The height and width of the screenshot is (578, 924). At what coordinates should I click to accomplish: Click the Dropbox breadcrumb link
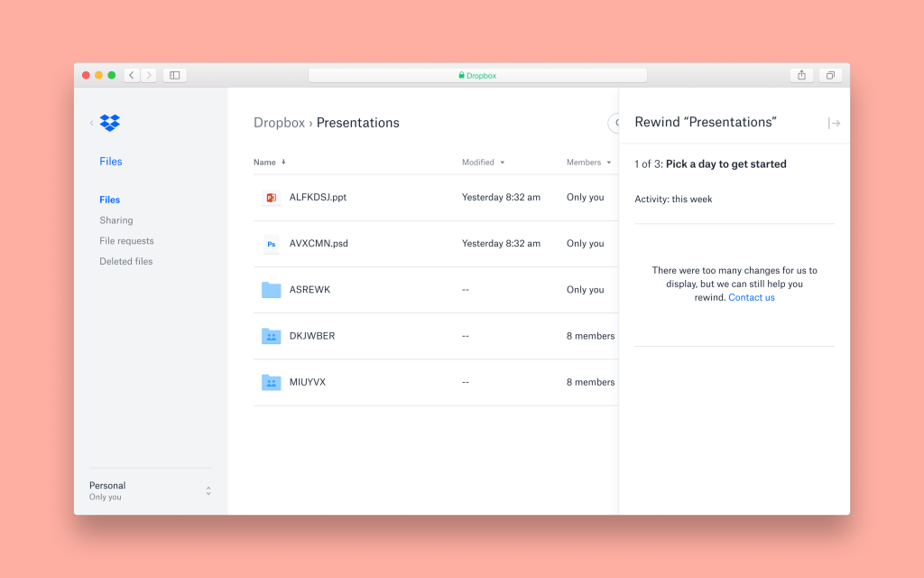click(279, 123)
